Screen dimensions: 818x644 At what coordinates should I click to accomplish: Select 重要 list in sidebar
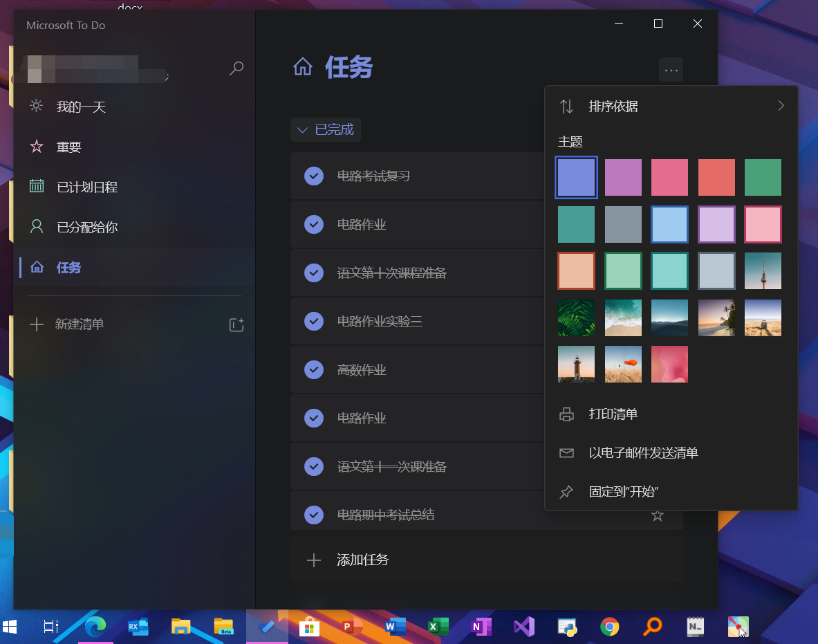[x=135, y=147]
